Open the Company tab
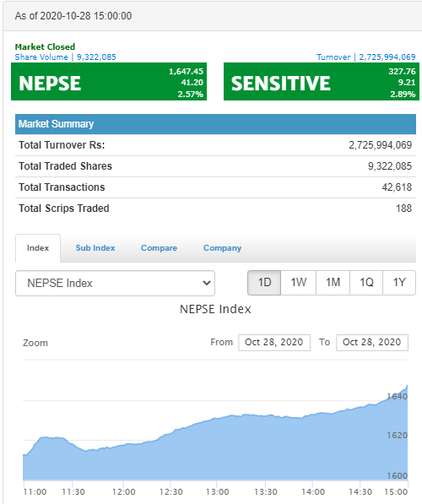 [222, 248]
